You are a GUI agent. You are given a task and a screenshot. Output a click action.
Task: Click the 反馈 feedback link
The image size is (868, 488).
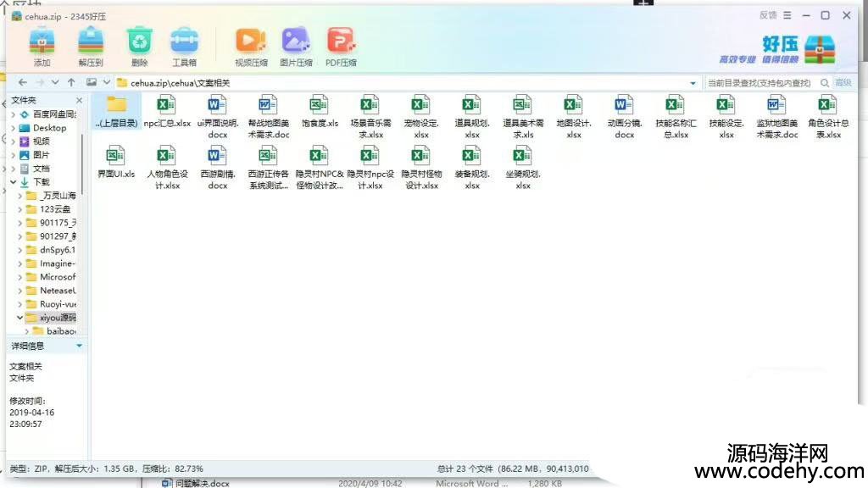click(768, 15)
